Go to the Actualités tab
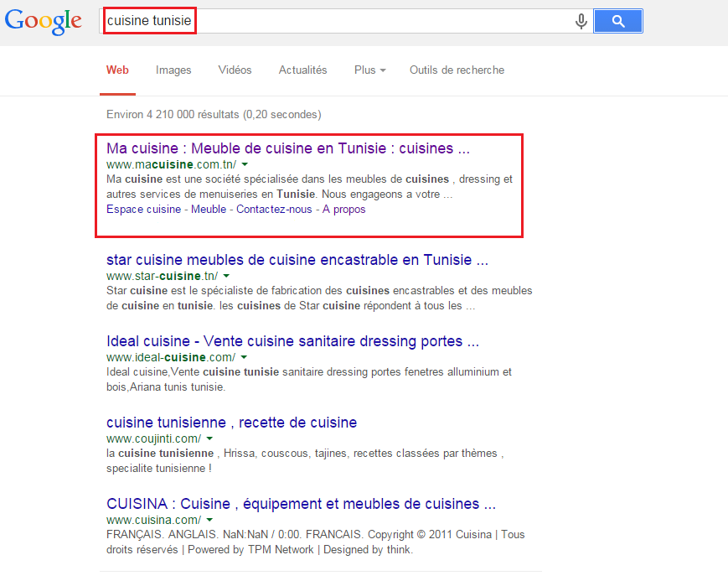Image resolution: width=728 pixels, height=581 pixels. 302,70
